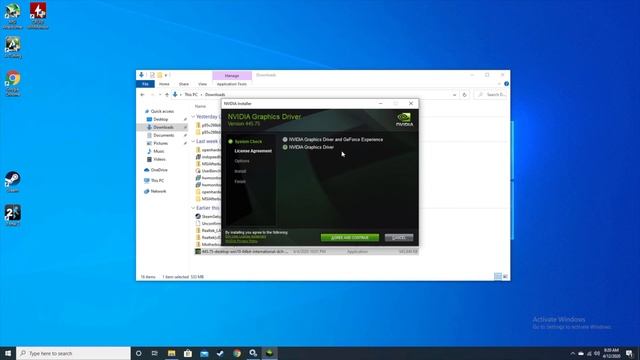640x360 pixels.
Task: Open File Explorer help icon
Action: pos(507,84)
